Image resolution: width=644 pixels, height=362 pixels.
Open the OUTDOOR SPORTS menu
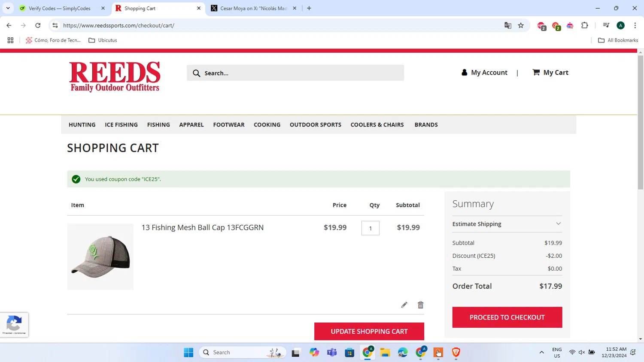click(316, 125)
